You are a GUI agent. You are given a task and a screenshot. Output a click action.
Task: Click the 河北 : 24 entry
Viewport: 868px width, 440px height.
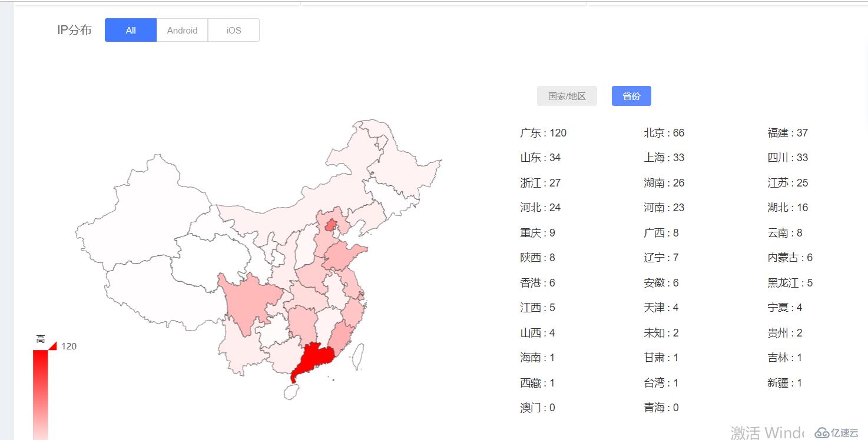[541, 208]
